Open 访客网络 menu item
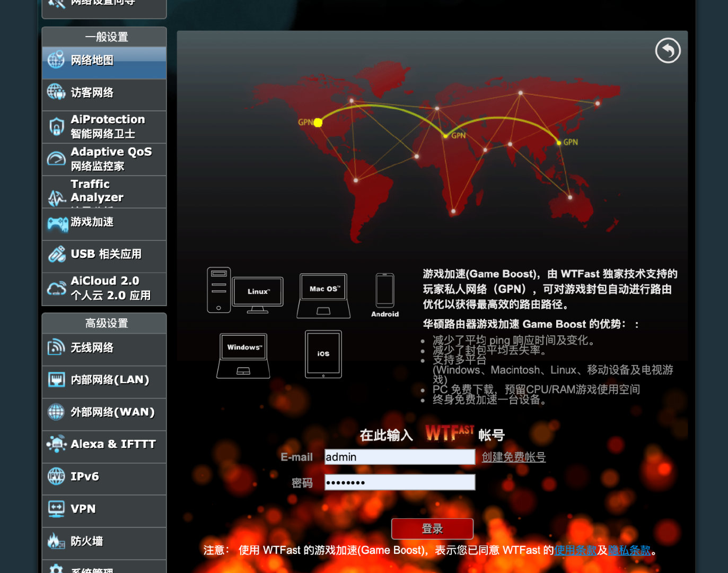This screenshot has width=728, height=573. coord(104,95)
